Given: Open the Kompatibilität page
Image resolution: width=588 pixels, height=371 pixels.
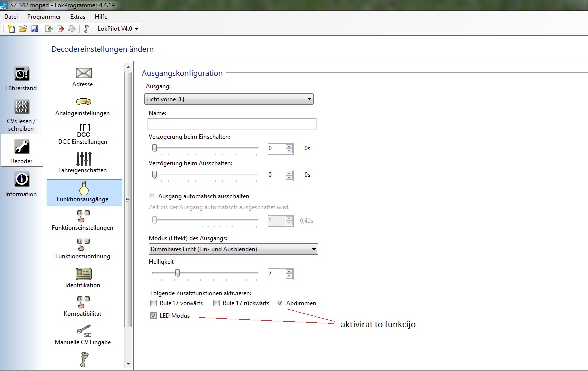Looking at the screenshot, I should coord(83,307).
